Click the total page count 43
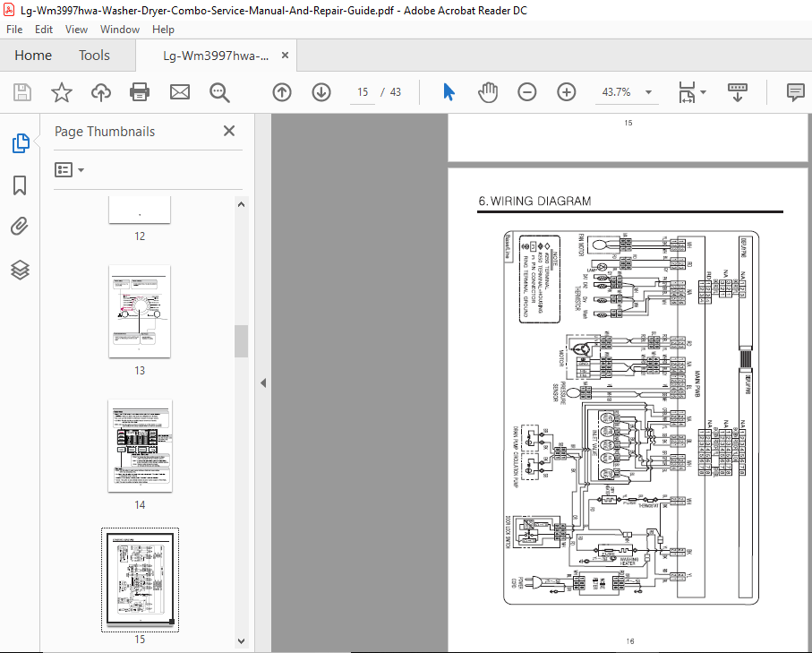This screenshot has height=653, width=812. click(x=396, y=92)
